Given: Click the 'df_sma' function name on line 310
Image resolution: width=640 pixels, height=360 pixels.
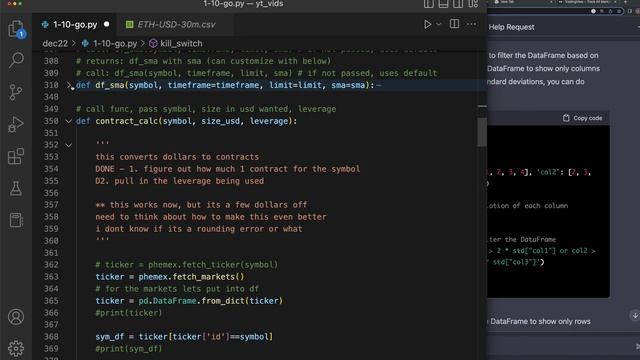Looking at the screenshot, I should (110, 85).
